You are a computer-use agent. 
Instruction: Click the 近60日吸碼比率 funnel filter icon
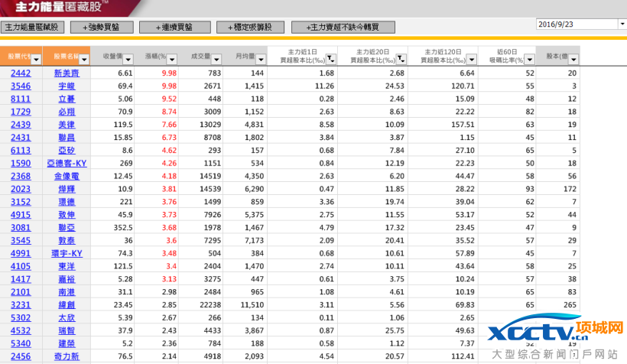[x=529, y=59]
